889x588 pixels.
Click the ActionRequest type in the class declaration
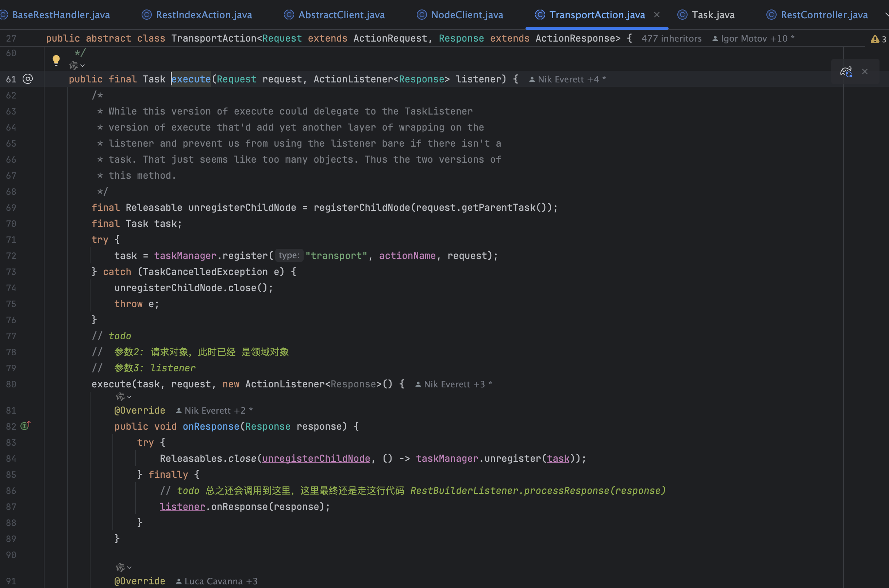pyautogui.click(x=390, y=38)
